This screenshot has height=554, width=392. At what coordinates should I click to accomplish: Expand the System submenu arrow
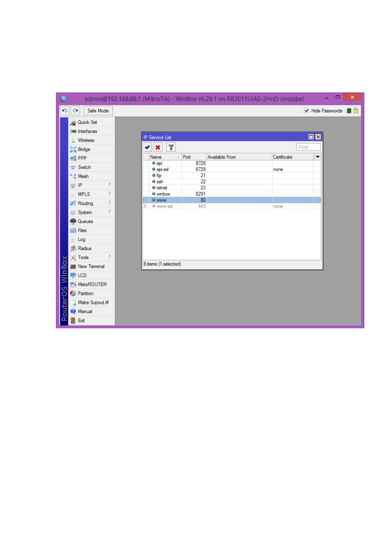(x=110, y=212)
